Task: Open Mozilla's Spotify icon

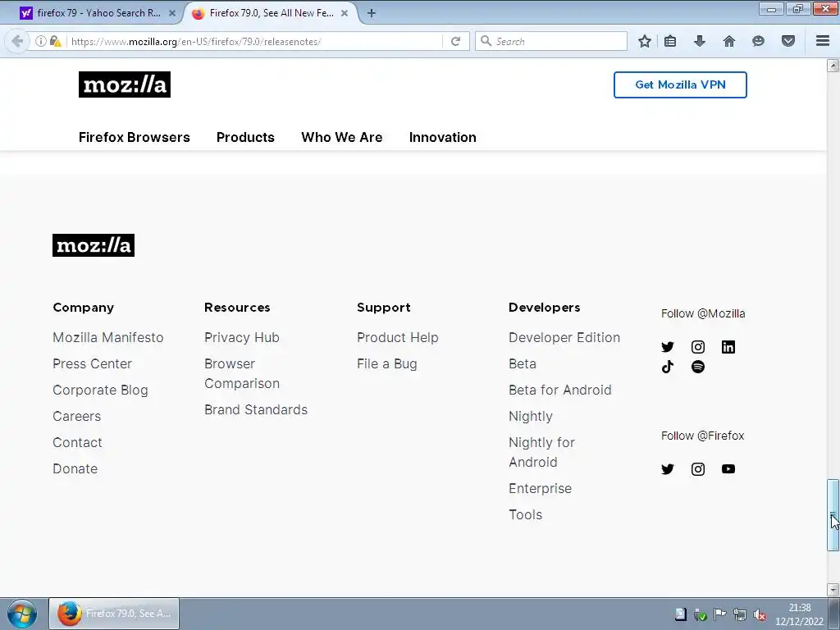Action: 697,367
